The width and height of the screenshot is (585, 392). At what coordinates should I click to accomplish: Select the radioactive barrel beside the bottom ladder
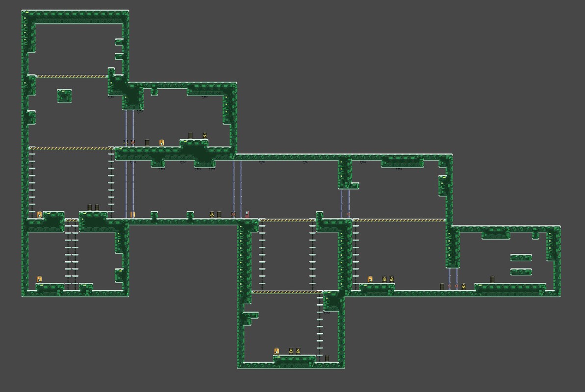point(298,351)
